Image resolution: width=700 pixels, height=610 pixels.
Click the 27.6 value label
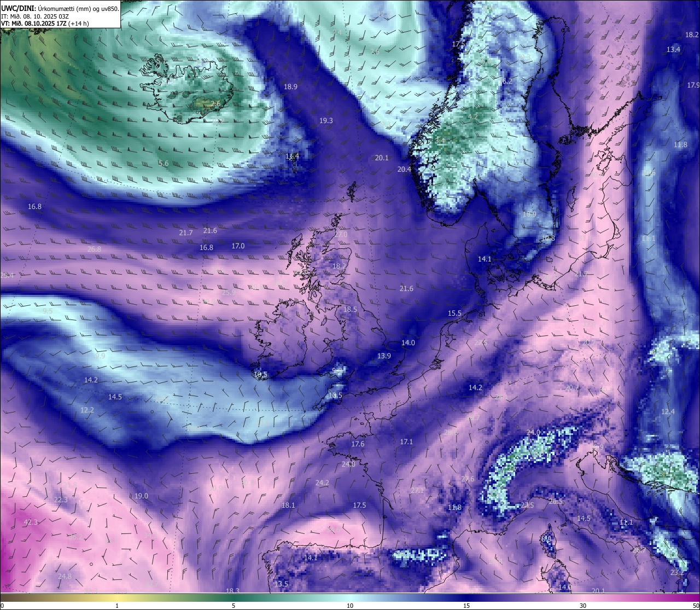[x=468, y=479]
